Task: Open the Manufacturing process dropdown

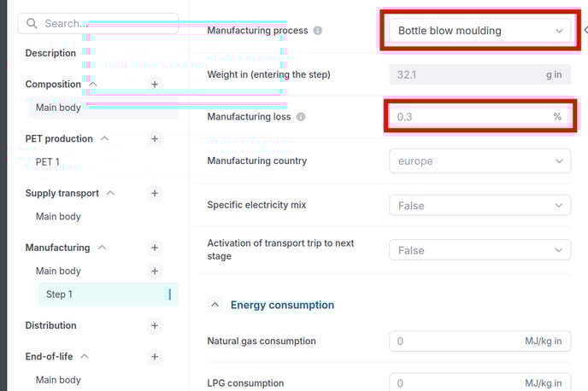Action: tap(480, 31)
